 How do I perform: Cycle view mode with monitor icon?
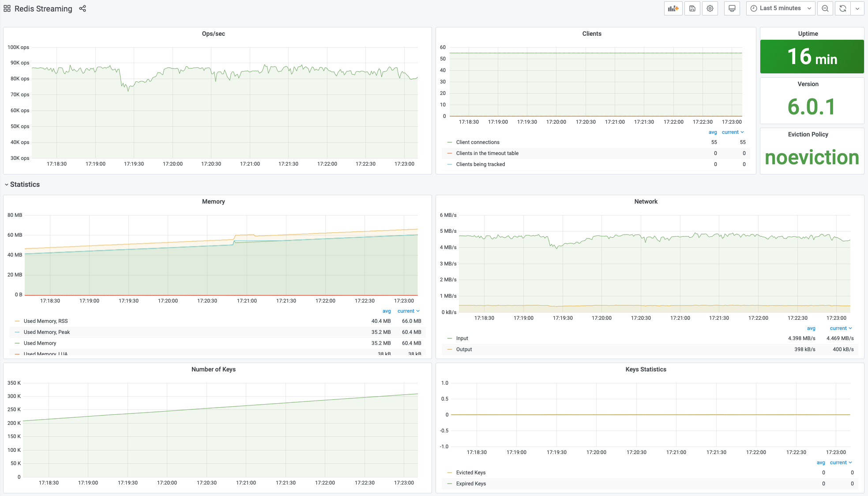coord(732,8)
